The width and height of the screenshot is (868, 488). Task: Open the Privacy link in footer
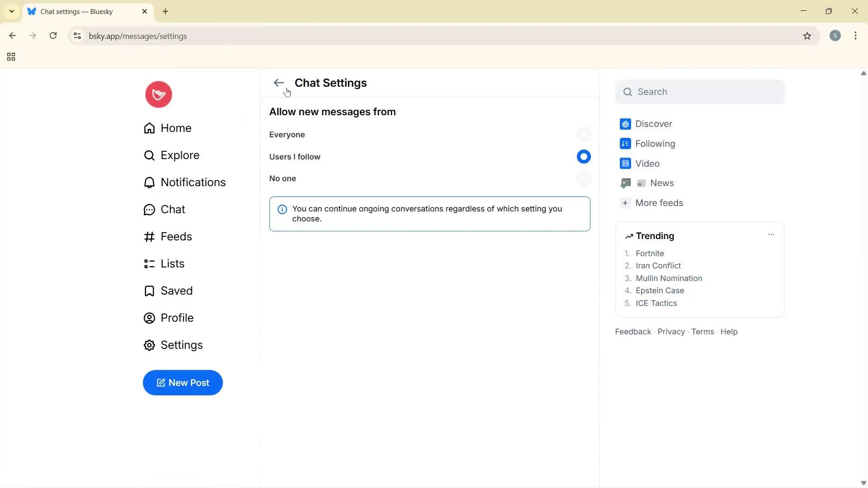coord(670,331)
